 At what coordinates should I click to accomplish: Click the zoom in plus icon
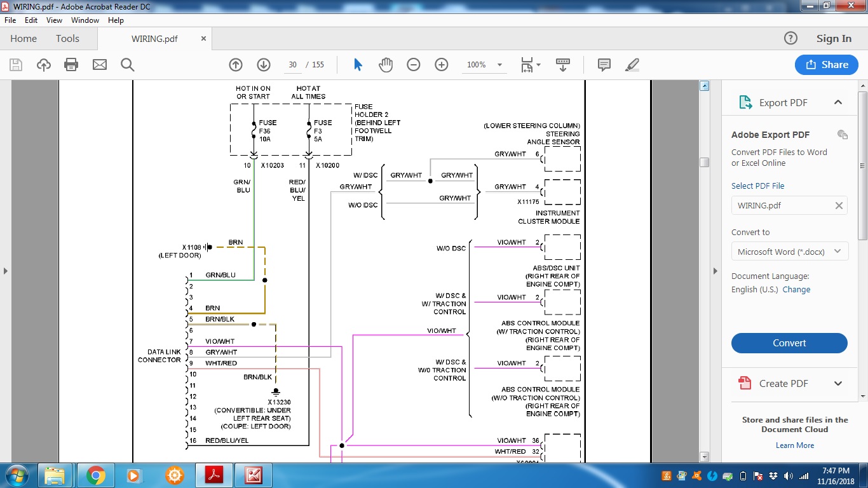pos(442,65)
